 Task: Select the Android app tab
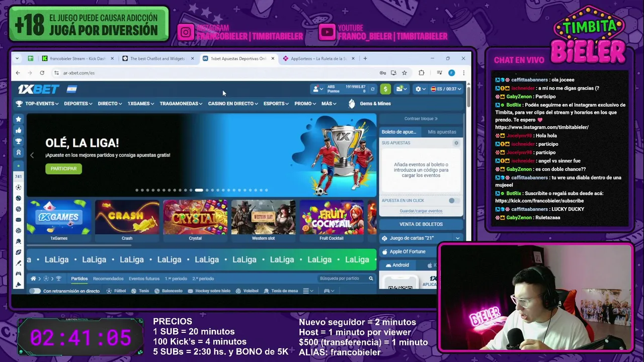(397, 265)
